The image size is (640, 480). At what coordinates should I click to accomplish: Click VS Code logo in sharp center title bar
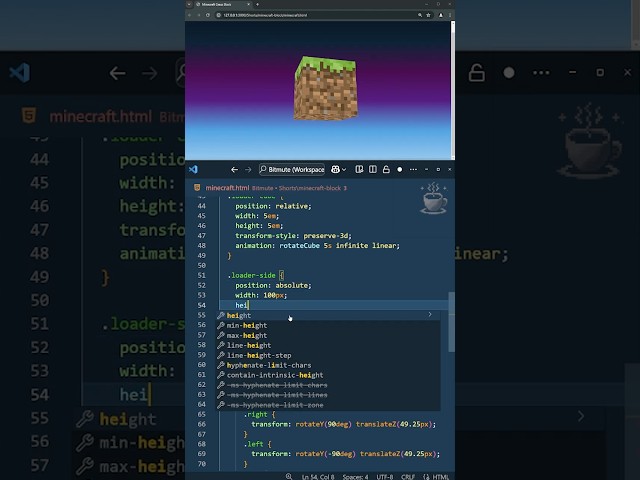pos(193,169)
